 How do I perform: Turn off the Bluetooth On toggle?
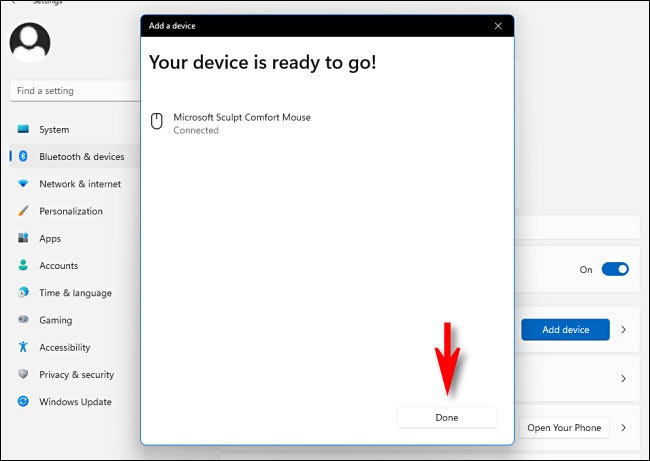pos(616,269)
